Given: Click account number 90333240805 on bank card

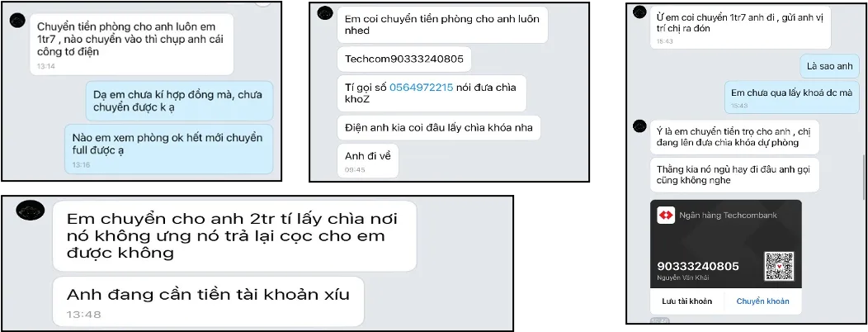Looking at the screenshot, I should [697, 266].
